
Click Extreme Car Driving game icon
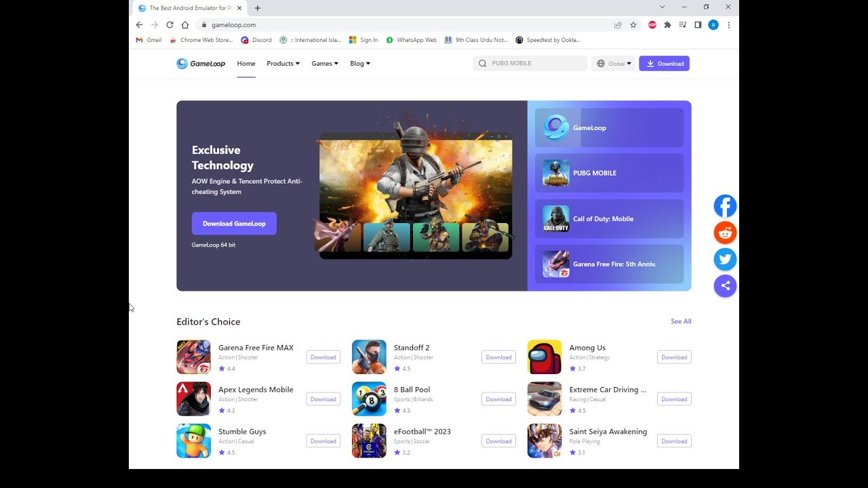(545, 399)
